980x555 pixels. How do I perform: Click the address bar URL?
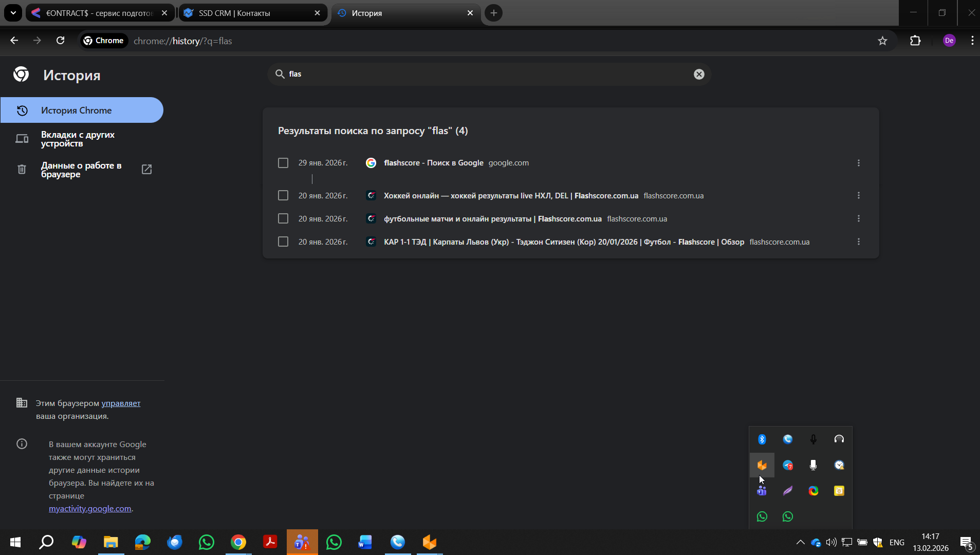182,41
